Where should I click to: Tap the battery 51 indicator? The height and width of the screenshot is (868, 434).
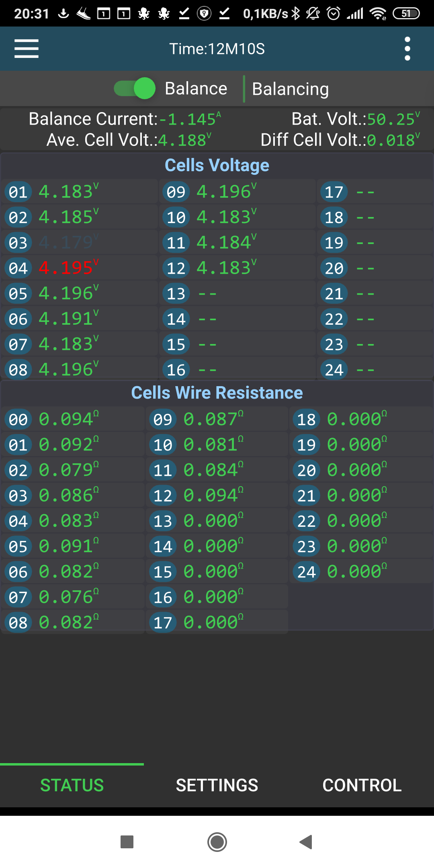[406, 14]
